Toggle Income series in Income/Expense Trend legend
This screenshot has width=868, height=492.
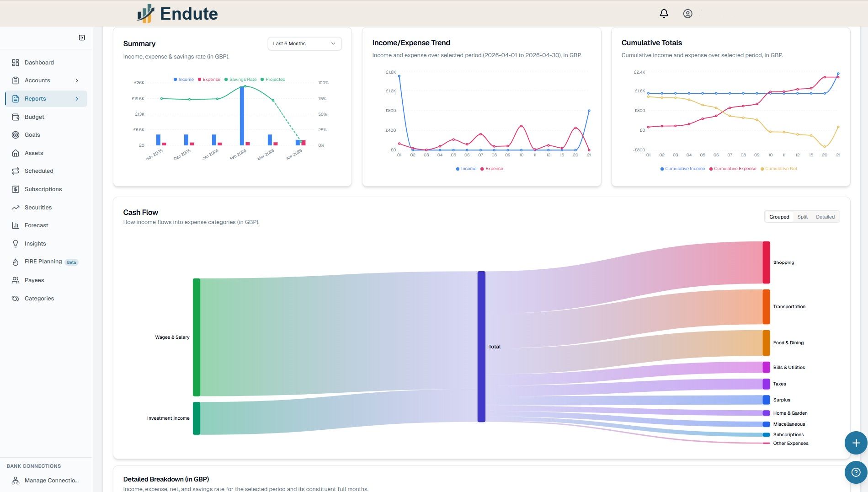(466, 169)
